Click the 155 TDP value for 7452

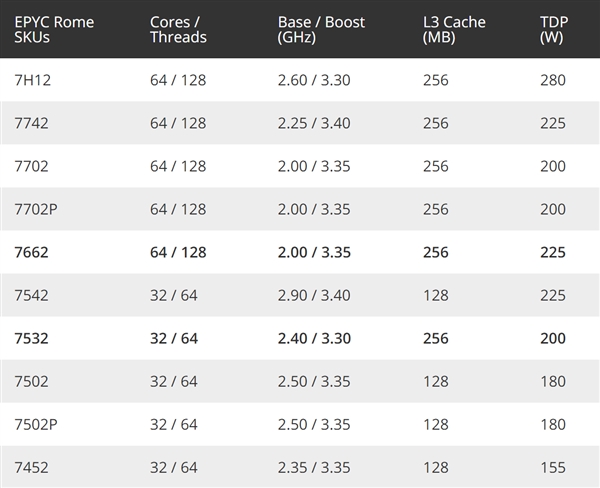click(553, 468)
